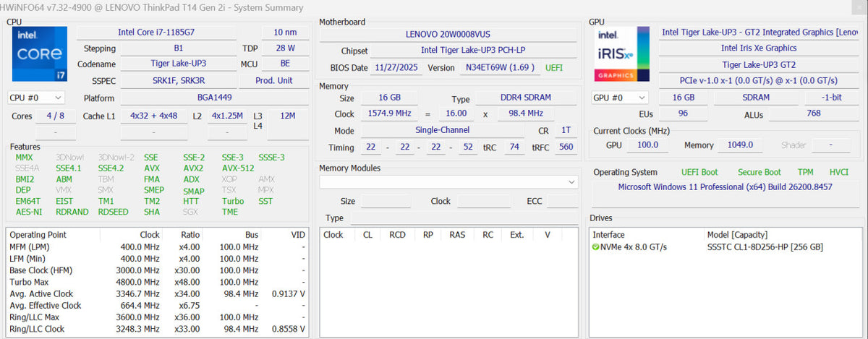The width and height of the screenshot is (868, 339).
Task: Click the PCIe v-1.0 x-1 link field
Action: tap(758, 80)
